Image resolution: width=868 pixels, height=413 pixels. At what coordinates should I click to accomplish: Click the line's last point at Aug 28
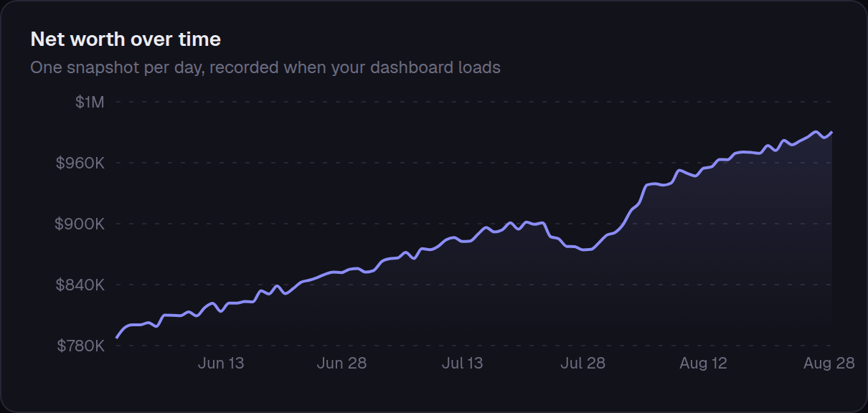coord(831,133)
